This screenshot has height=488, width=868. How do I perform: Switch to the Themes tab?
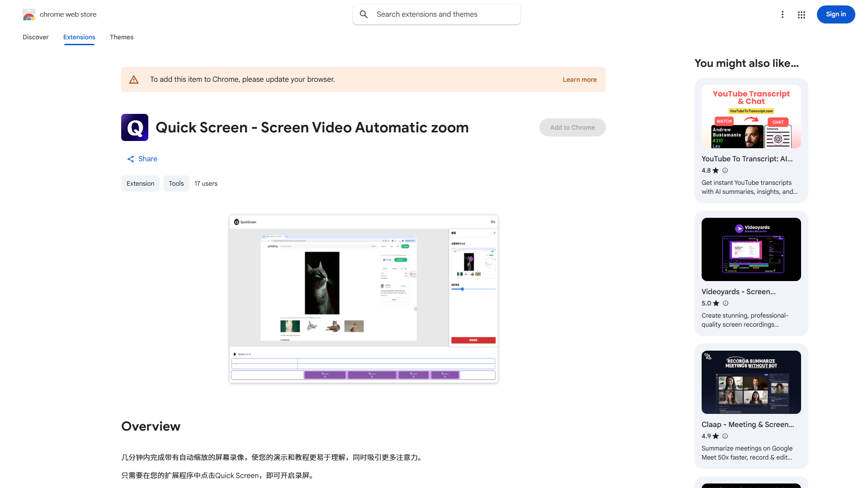121,37
